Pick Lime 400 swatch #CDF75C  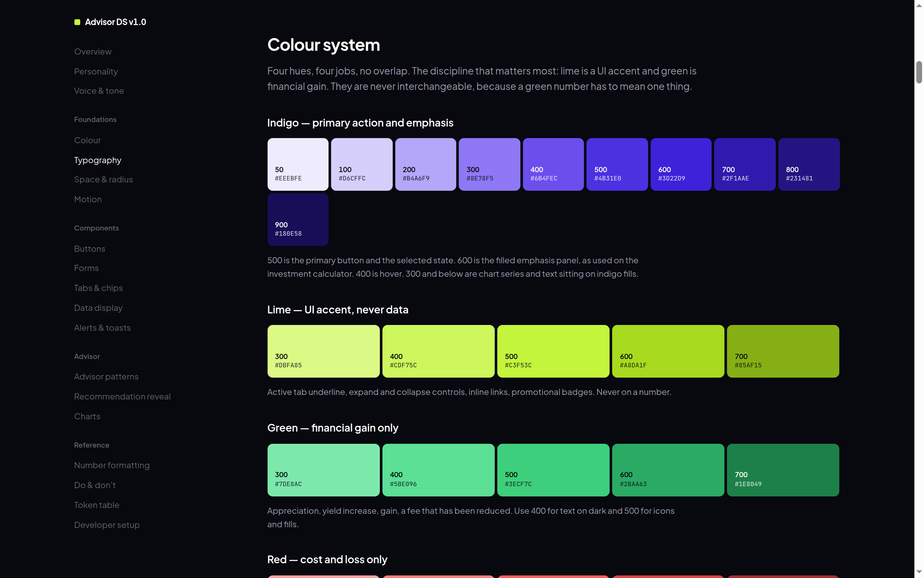438,351
